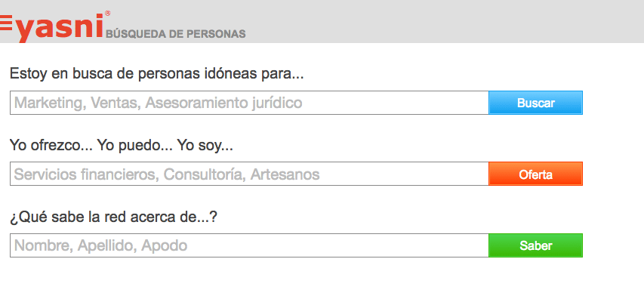Click the '¿Qué sabe la red acerca de...?' heading
The image size is (644, 296).
coord(113,217)
